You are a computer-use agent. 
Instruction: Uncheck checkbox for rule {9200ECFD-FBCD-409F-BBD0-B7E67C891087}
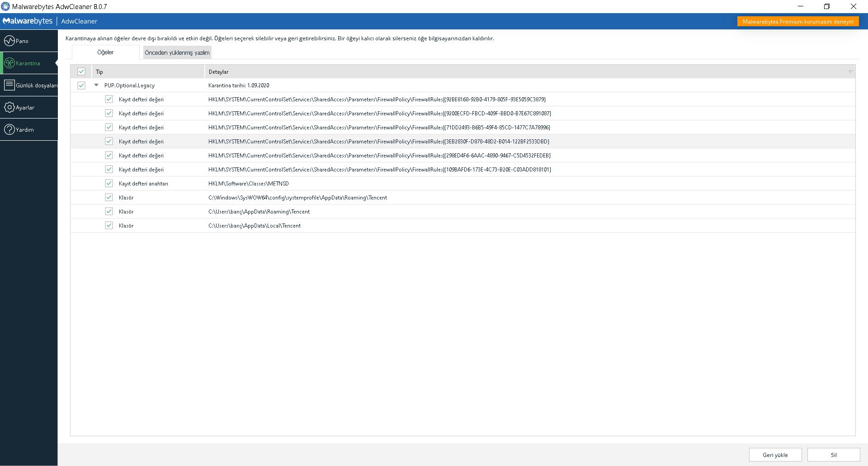pyautogui.click(x=109, y=113)
